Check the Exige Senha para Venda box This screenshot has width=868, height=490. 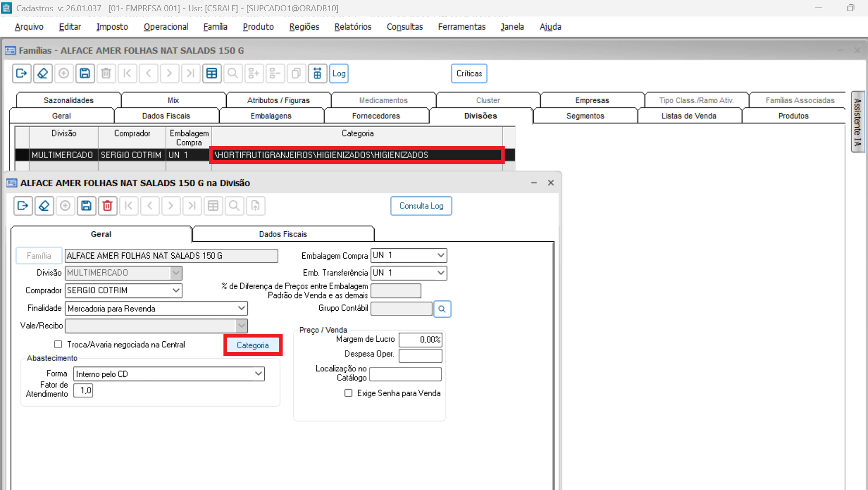tap(348, 393)
